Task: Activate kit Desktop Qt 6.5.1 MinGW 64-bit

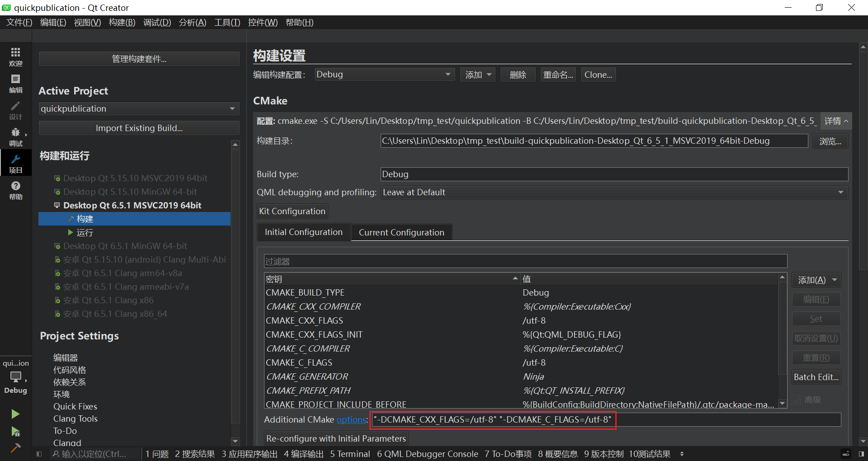Action: click(x=125, y=246)
